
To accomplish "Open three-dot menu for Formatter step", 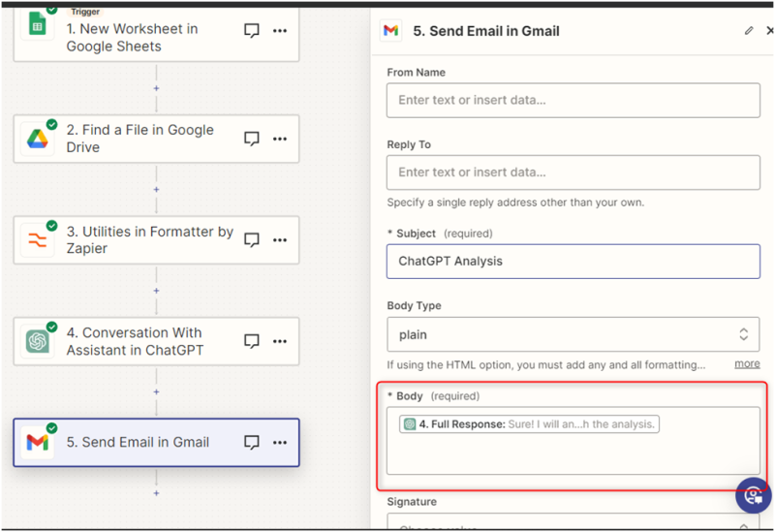I will pyautogui.click(x=280, y=240).
